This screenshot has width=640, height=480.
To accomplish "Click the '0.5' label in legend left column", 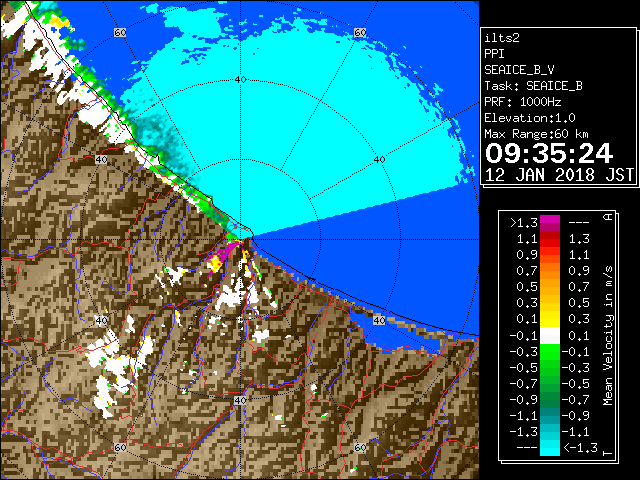I will tap(527, 287).
